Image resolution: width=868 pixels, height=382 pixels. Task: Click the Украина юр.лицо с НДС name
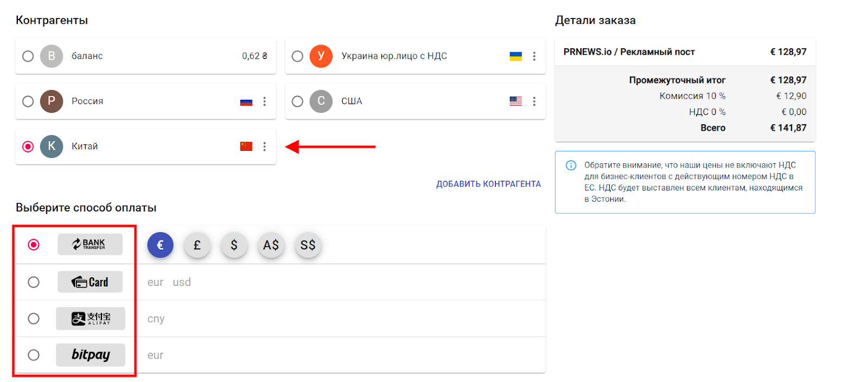point(394,56)
